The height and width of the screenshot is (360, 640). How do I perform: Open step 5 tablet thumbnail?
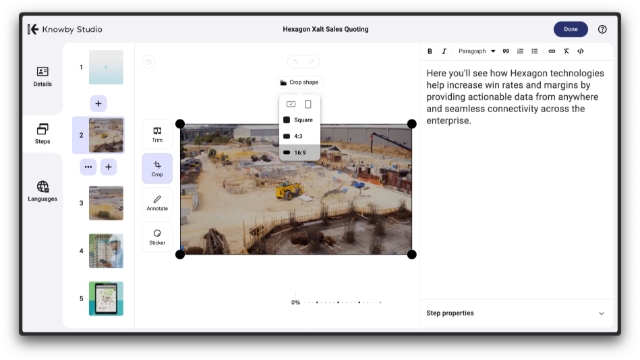tap(106, 298)
